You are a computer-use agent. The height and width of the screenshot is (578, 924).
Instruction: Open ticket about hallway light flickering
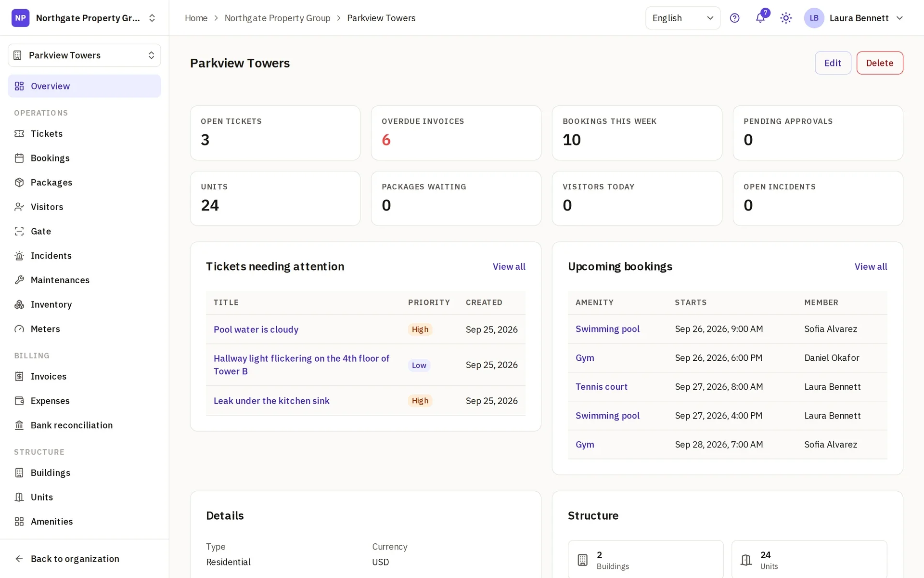(x=301, y=365)
